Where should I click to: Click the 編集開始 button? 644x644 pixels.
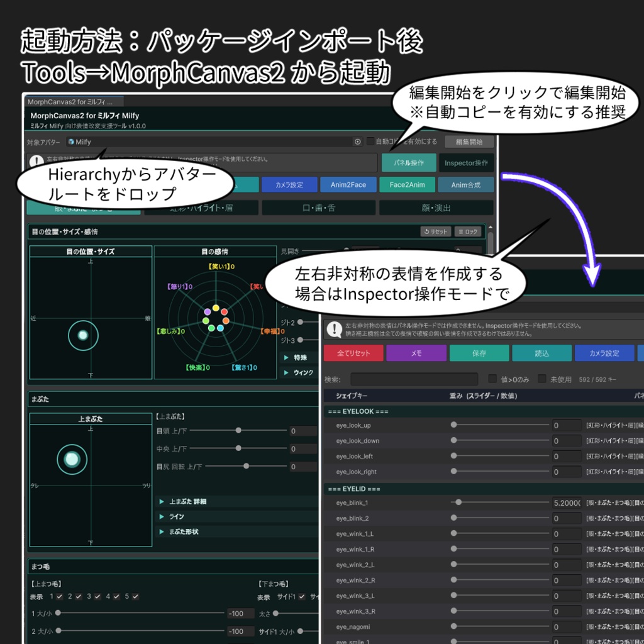pos(469,142)
